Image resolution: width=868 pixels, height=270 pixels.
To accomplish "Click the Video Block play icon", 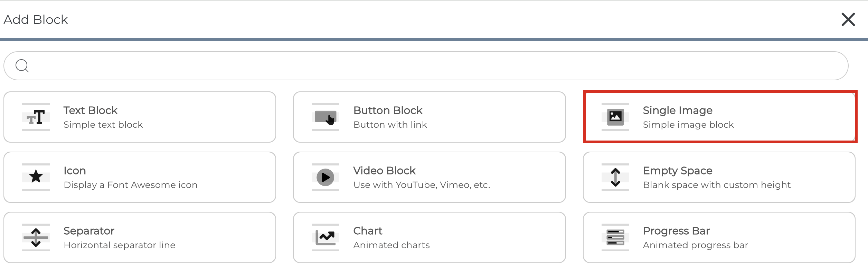I will (325, 177).
